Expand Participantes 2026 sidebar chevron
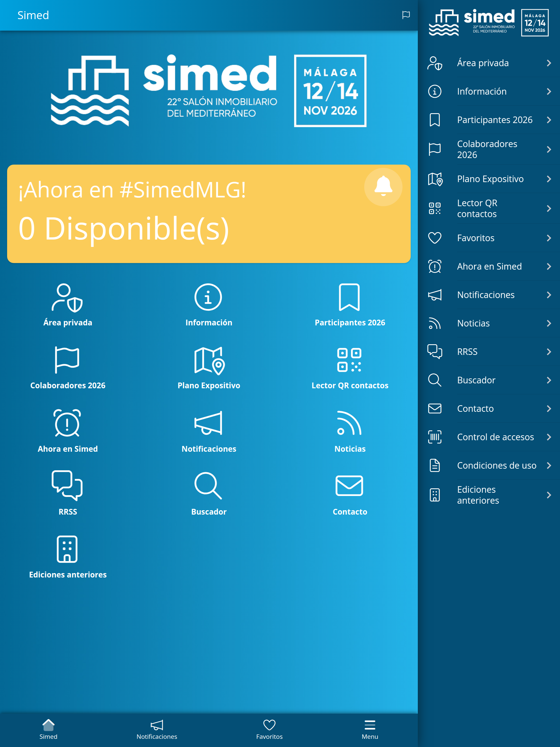The width and height of the screenshot is (560, 747). pos(549,120)
